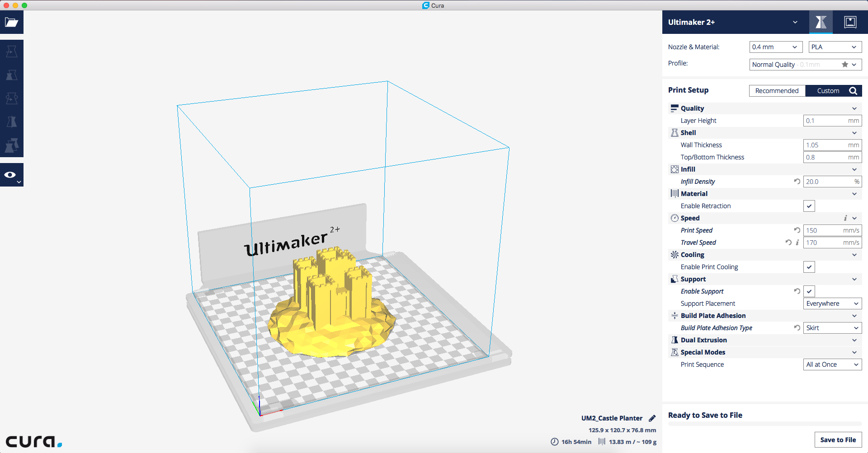Uncheck the Enable Support checkbox
Screen dimensions: 868x453
[809, 291]
